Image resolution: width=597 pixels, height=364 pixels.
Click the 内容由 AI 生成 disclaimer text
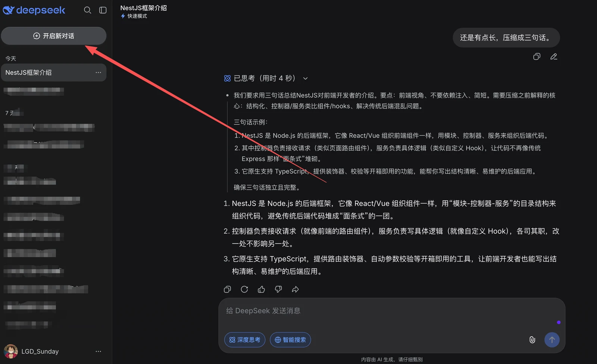392,360
